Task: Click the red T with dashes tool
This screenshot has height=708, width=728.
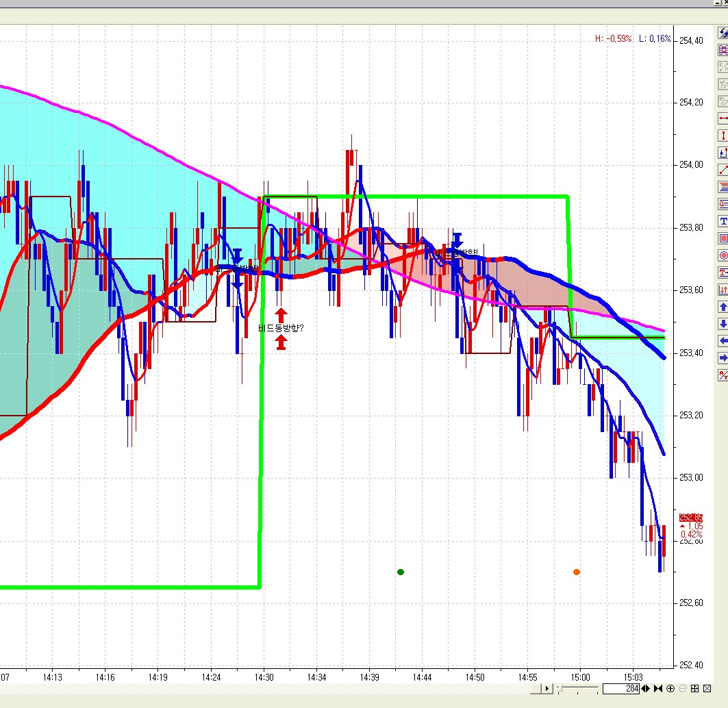Action: pos(723,273)
